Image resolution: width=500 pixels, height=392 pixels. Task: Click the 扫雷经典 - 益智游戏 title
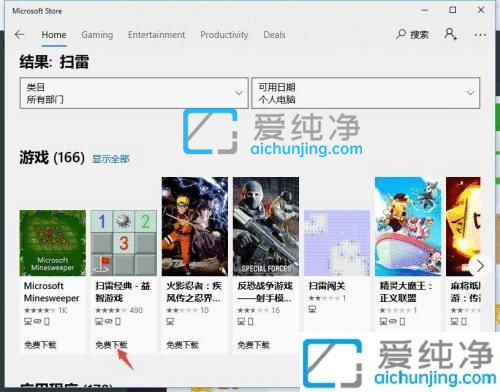coord(123,292)
